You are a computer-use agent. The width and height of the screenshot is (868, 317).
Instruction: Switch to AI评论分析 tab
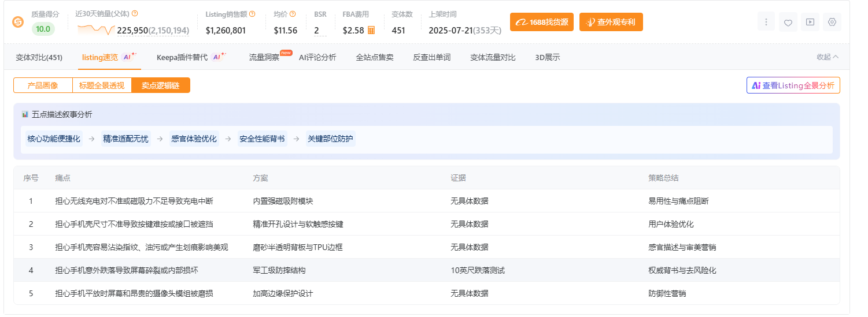317,57
